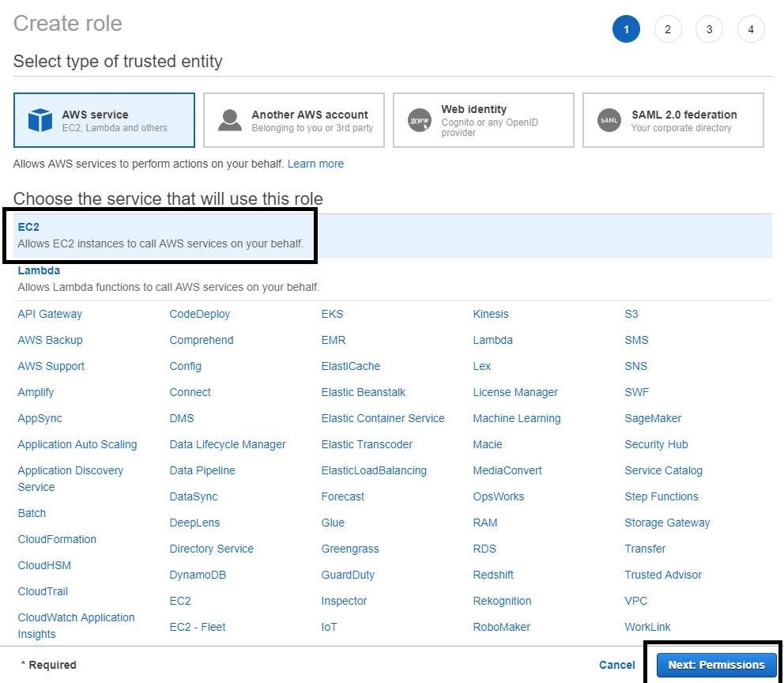This screenshot has width=784, height=683.
Task: Select Amplify service
Action: (x=36, y=392)
